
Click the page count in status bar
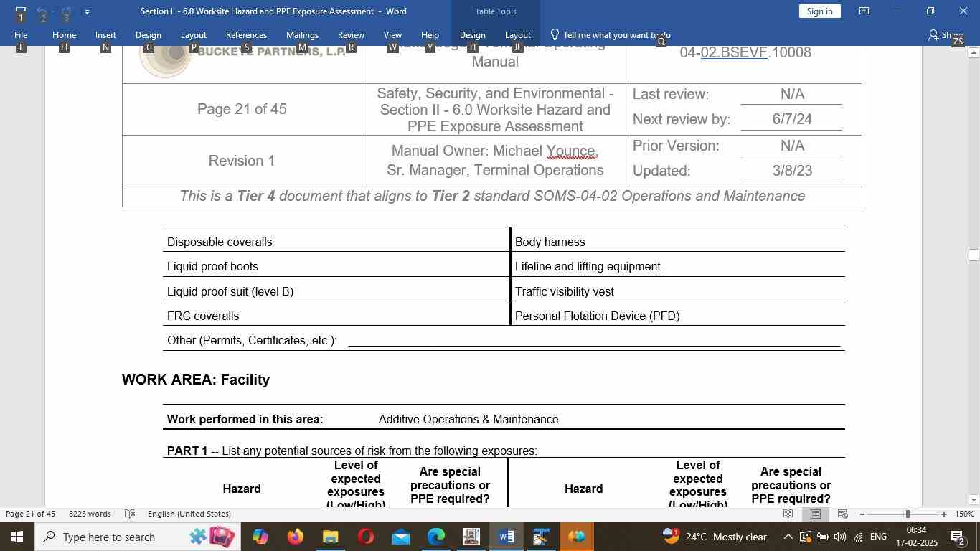tap(31, 514)
